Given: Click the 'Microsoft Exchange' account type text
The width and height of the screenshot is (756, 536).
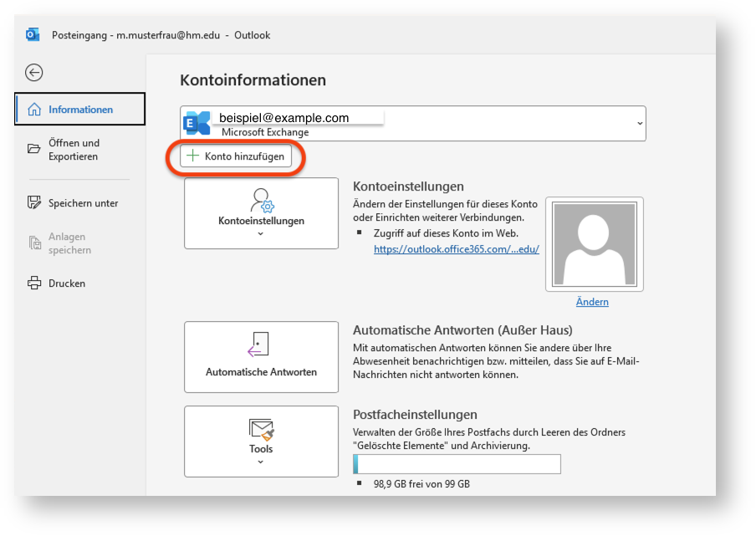Looking at the screenshot, I should point(265,132).
